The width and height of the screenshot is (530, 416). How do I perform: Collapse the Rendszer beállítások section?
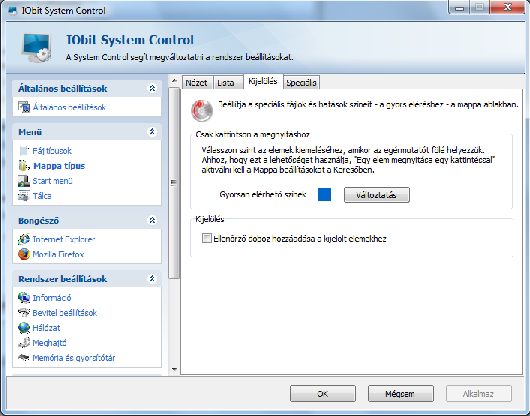(152, 278)
